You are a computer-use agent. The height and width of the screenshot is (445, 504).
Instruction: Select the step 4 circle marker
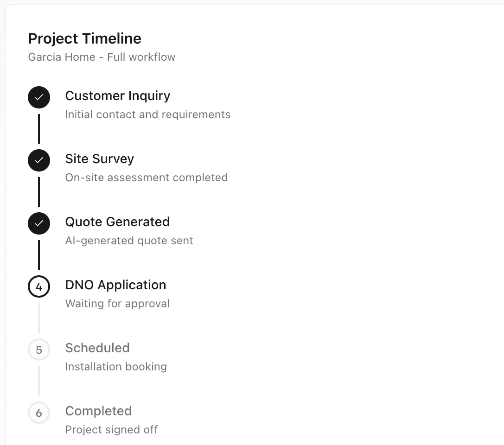point(39,286)
